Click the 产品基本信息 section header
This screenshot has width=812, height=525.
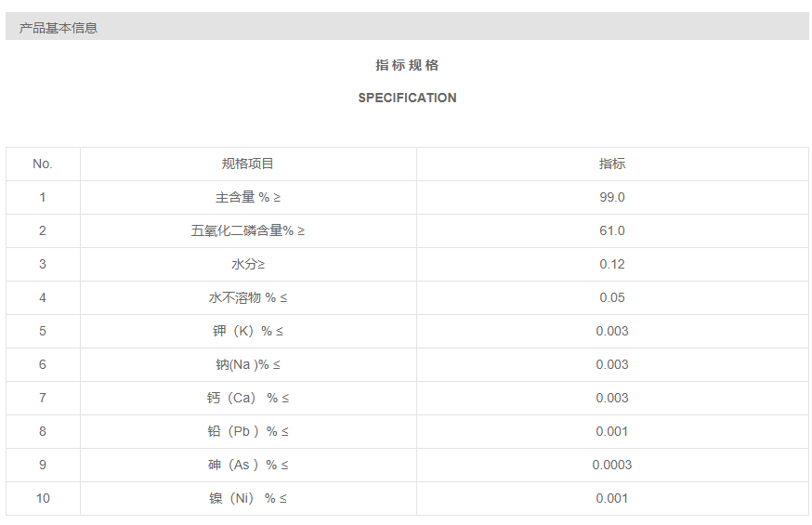click(x=59, y=28)
